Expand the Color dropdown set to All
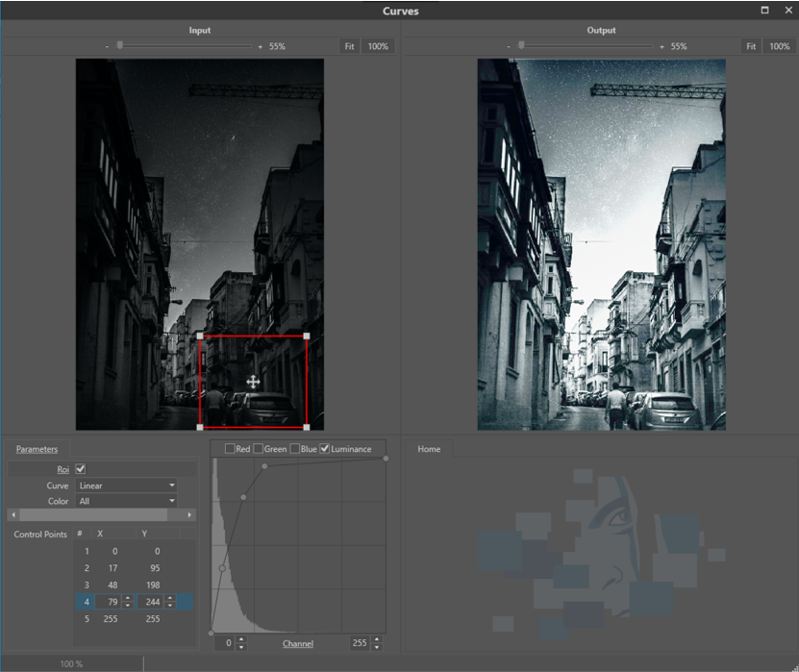 pyautogui.click(x=126, y=501)
